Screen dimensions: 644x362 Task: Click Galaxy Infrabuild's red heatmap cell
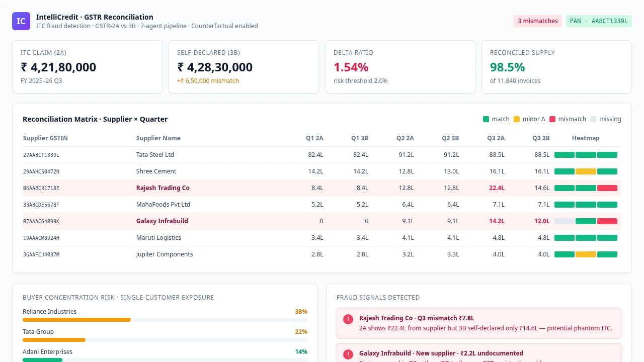pos(607,221)
